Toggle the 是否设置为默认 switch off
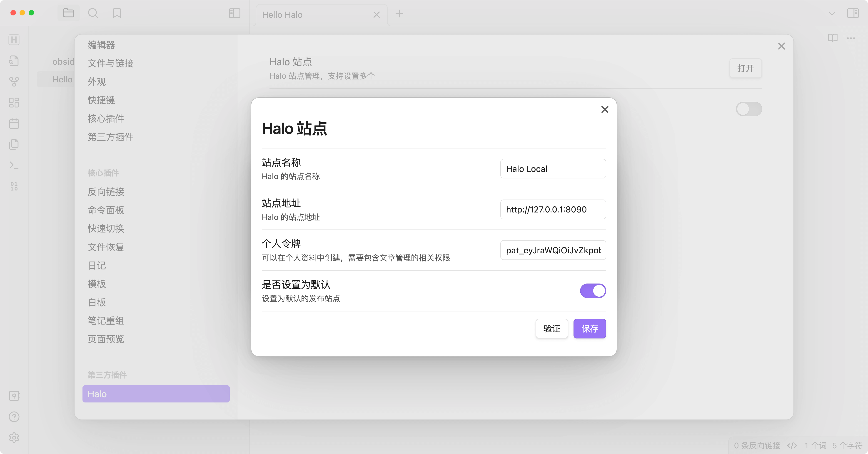The height and width of the screenshot is (454, 868). pos(593,291)
